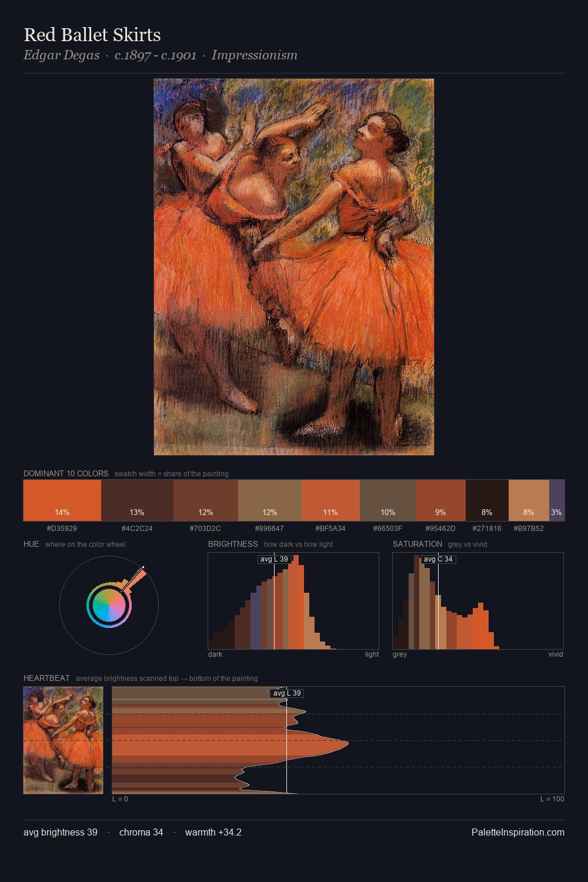Click the 'chroma 34' footer stat
This screenshot has height=882, width=588.
(x=141, y=832)
